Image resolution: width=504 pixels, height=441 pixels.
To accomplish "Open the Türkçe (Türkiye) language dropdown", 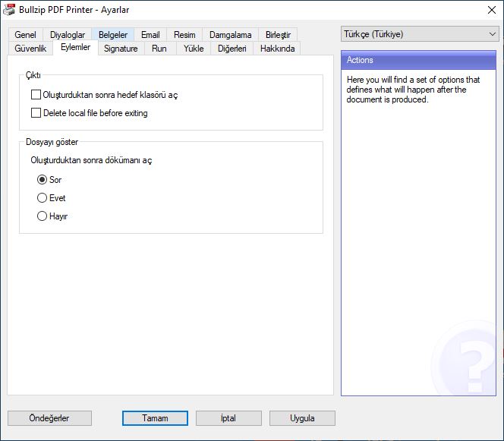I will pos(420,34).
